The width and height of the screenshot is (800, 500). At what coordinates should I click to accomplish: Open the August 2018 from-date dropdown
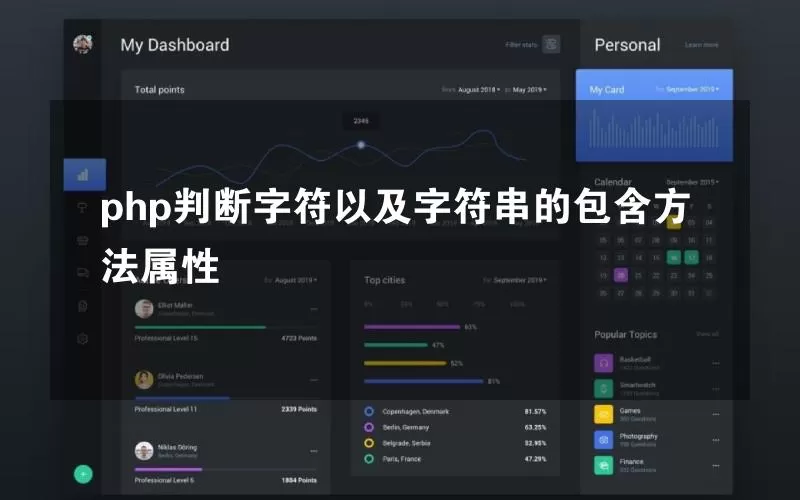(479, 90)
